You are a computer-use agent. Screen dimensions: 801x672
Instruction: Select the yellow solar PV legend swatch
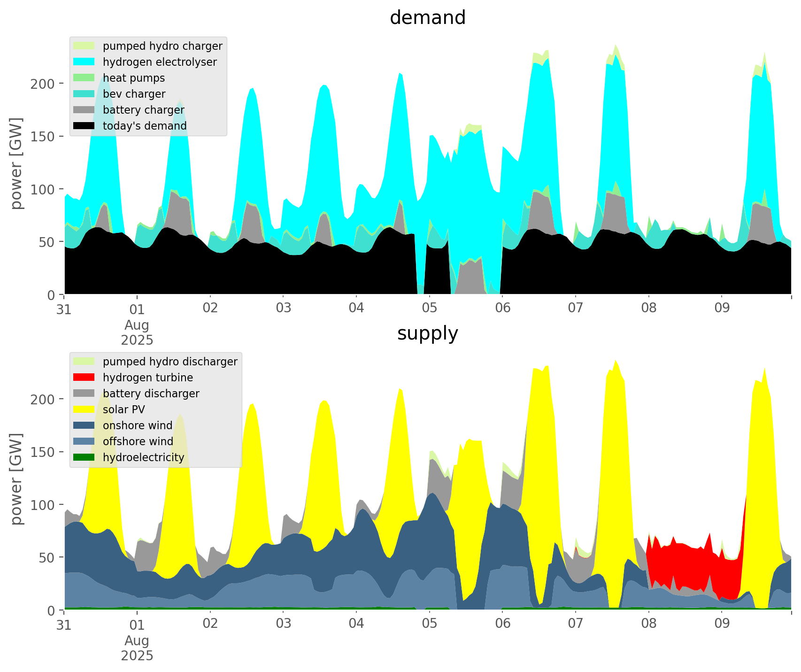85,409
